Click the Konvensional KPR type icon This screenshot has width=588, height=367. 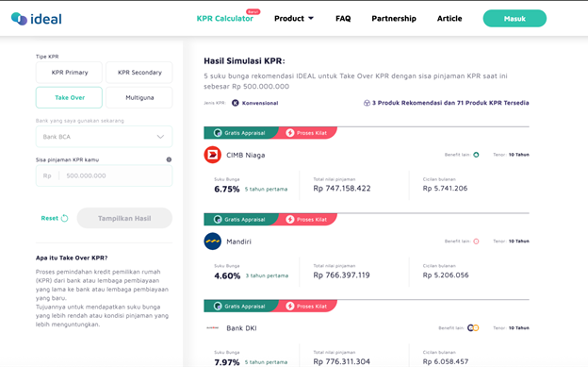[236, 103]
